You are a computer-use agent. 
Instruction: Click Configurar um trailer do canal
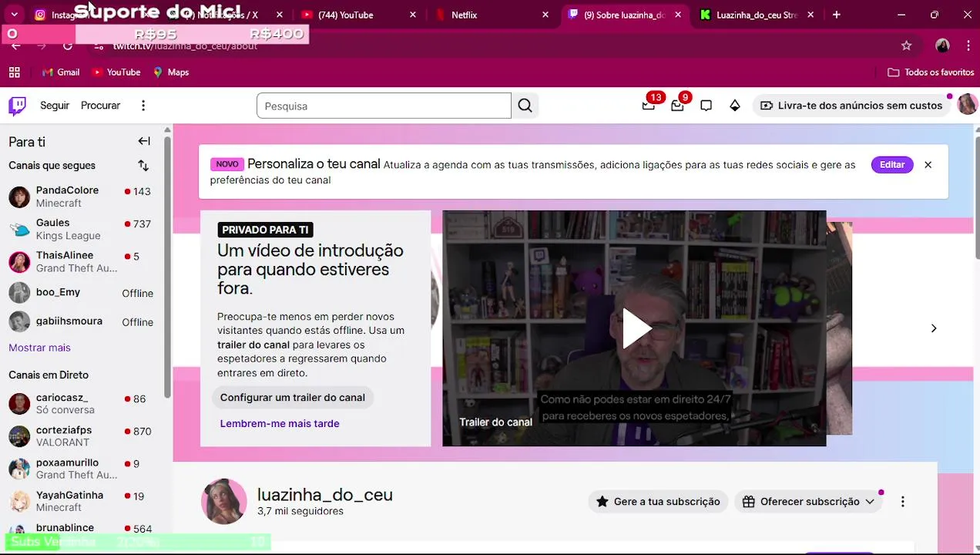tap(292, 398)
